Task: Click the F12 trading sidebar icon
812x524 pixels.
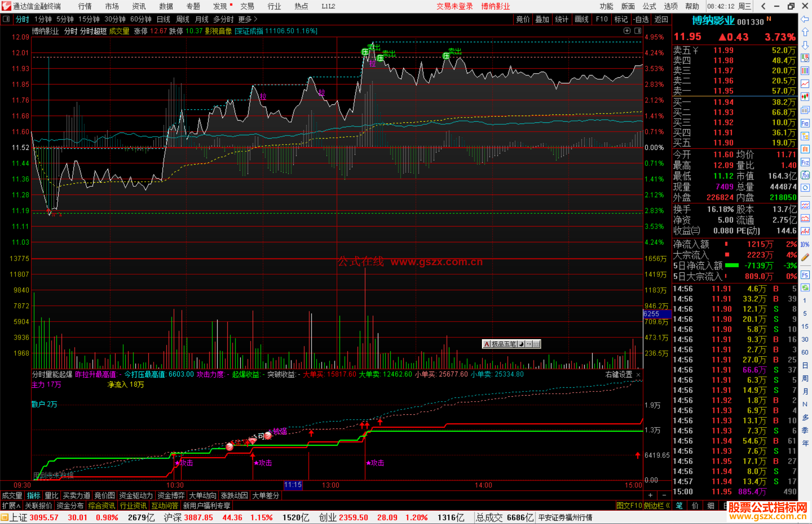Action: (x=805, y=162)
